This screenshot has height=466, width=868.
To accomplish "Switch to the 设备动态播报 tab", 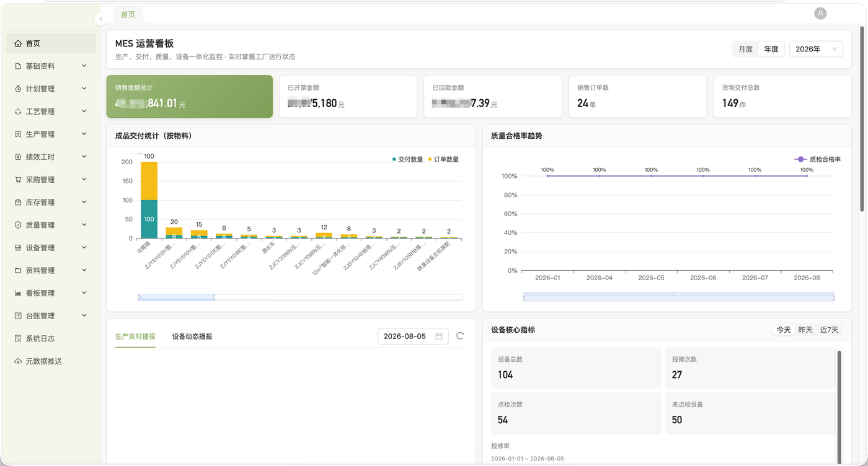I will tap(192, 336).
